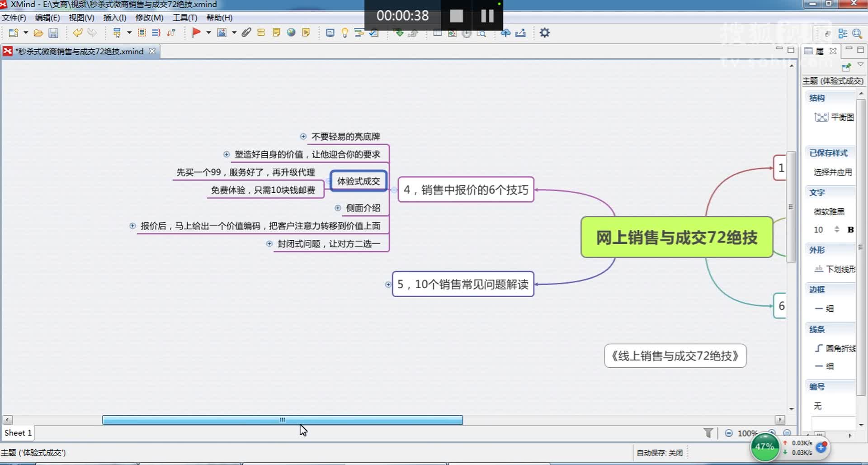Image resolution: width=868 pixels, height=465 pixels.
Task: Open XMind settings via gear icon
Action: [544, 33]
